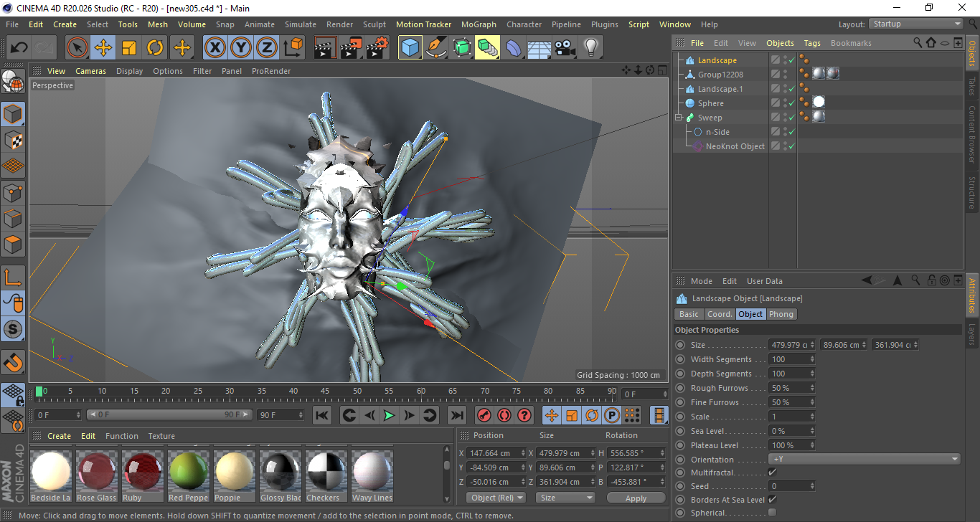This screenshot has width=980, height=522.
Task: Open Edit Render Settings icon
Action: 377,48
